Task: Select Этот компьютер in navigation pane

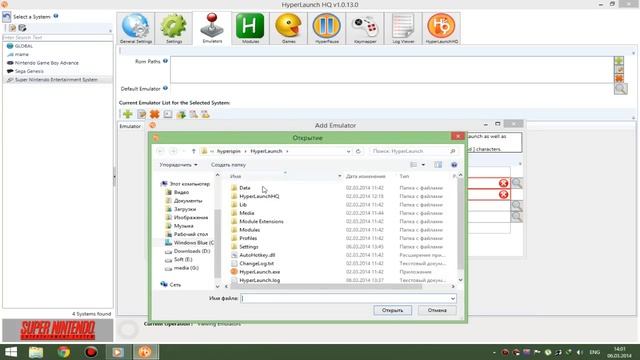Action: [x=189, y=184]
